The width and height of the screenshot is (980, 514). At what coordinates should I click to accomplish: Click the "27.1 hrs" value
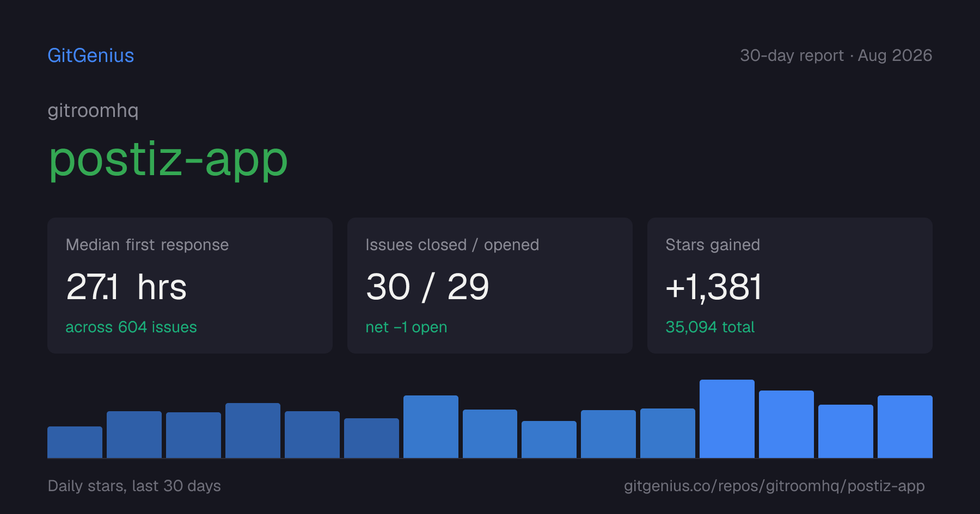(x=126, y=287)
